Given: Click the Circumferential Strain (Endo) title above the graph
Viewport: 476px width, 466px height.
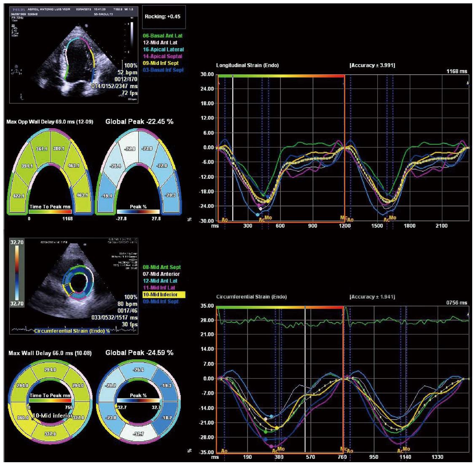Looking at the screenshot, I should (252, 296).
